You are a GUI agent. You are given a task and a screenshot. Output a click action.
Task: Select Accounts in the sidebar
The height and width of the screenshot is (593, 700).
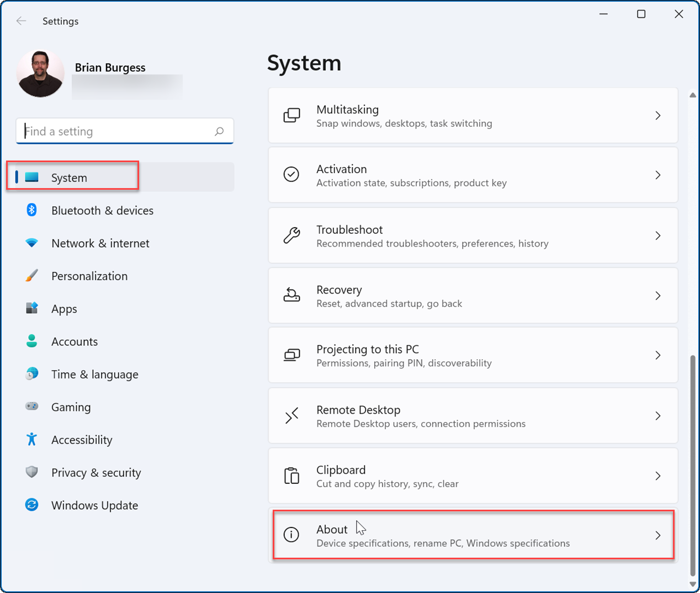(74, 341)
